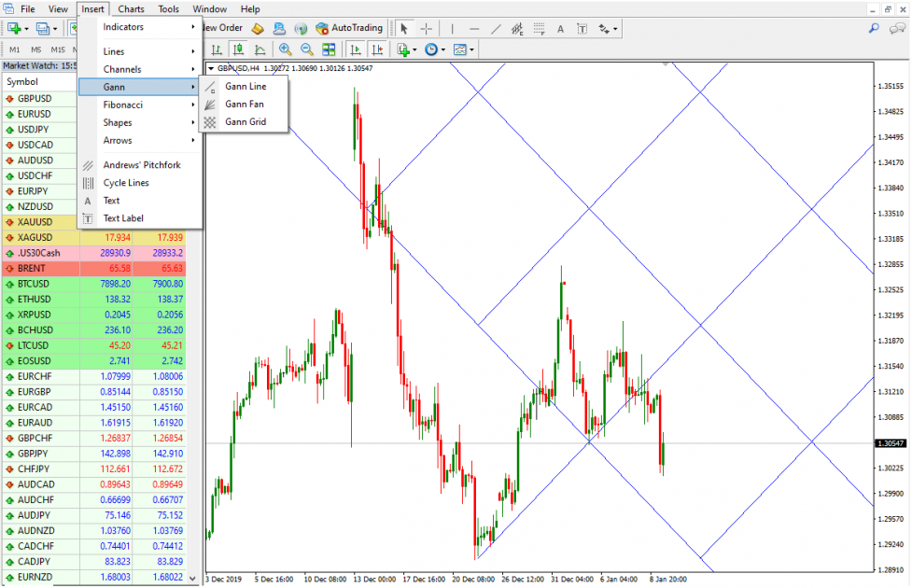Click the Symbol column header

[x=40, y=82]
